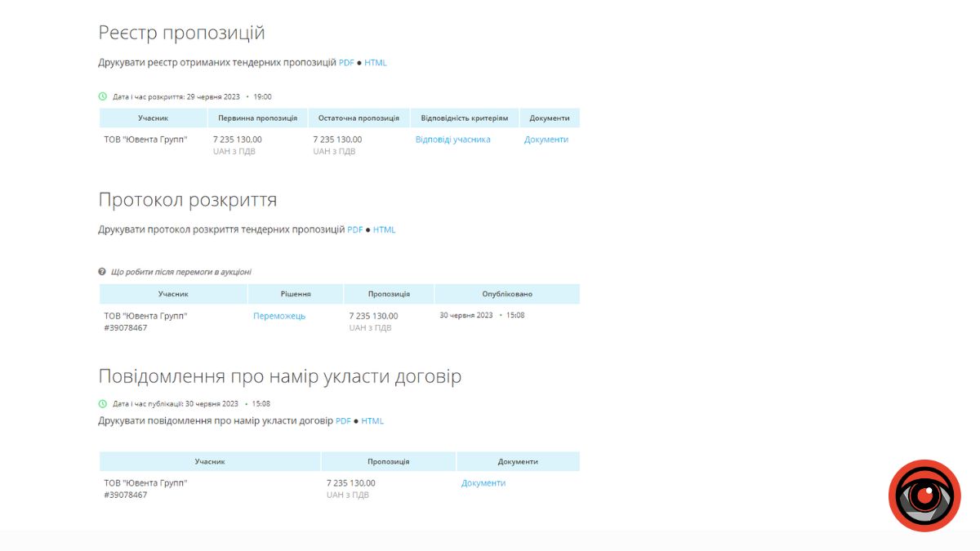Screen dimensions: 980x551
Task: Click the Первинна пропозиція column header
Action: pos(257,118)
